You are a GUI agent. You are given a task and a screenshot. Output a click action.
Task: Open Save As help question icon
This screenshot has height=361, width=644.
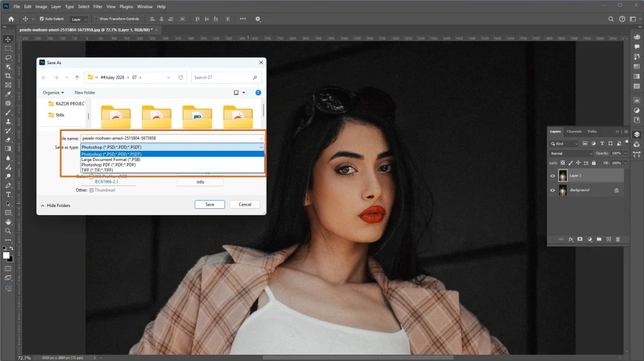(x=258, y=93)
